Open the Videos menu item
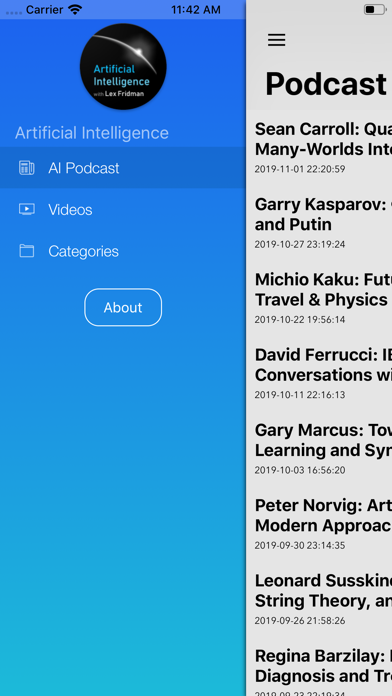This screenshot has height=696, width=392. click(x=123, y=210)
